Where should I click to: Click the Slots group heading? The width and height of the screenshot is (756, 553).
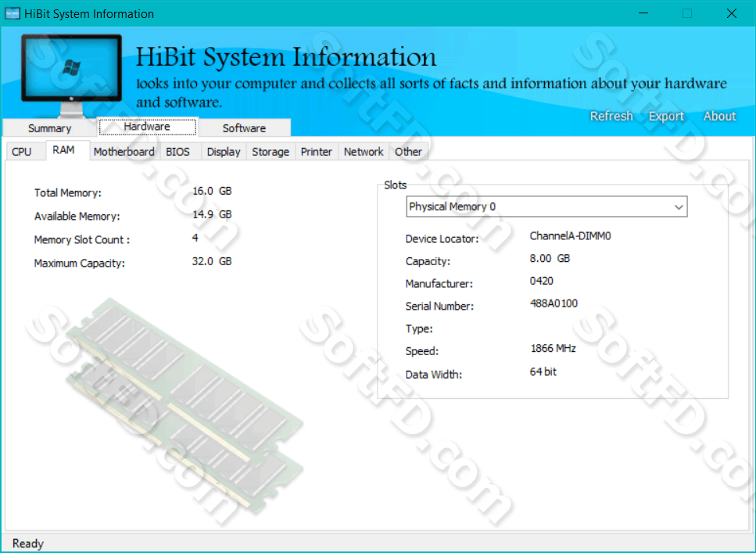(396, 185)
